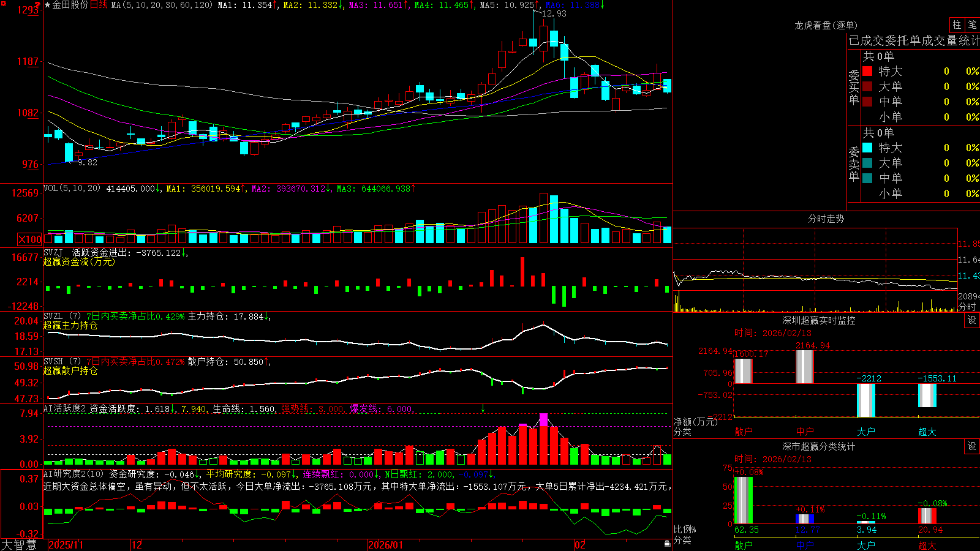Click the red question mark icon above 1293

click(38, 5)
